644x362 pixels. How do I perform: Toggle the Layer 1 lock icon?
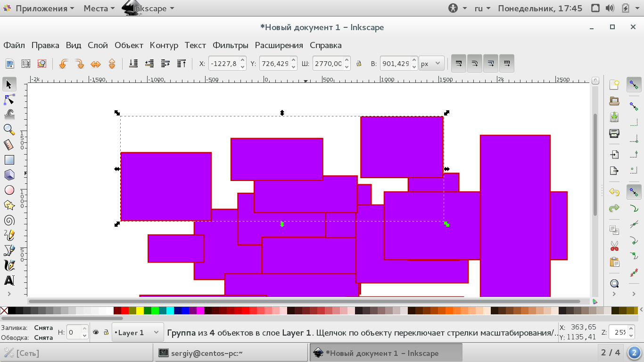[106, 332]
